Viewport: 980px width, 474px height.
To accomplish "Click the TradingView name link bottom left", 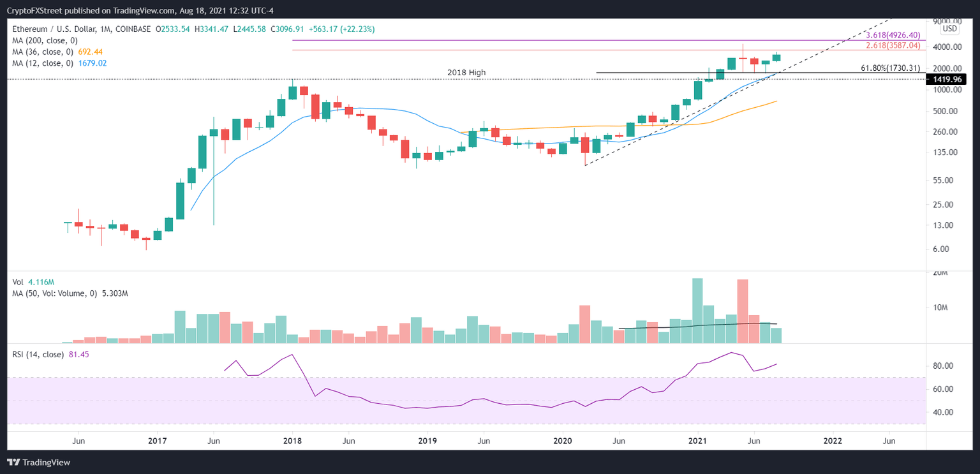I will pyautogui.click(x=46, y=463).
